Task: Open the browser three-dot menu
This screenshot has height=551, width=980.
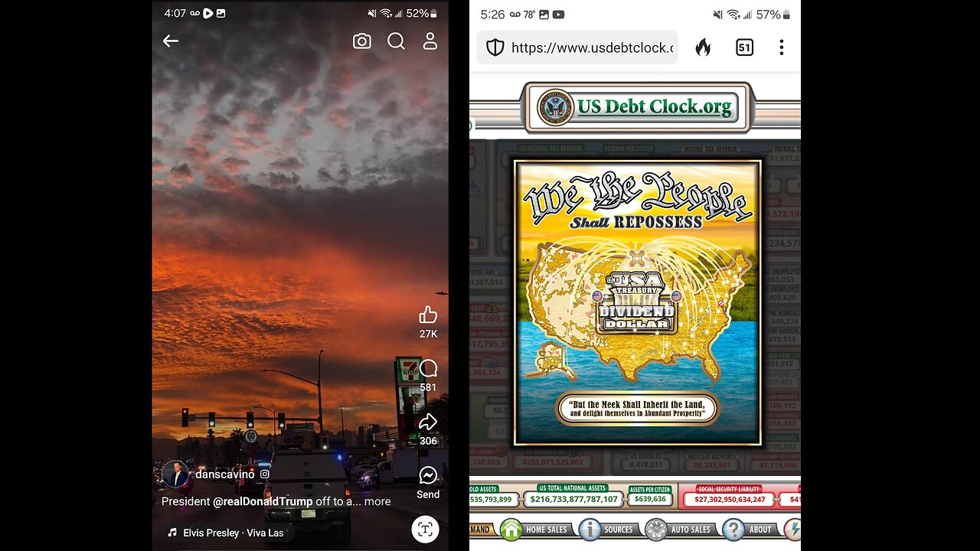Action: (781, 47)
